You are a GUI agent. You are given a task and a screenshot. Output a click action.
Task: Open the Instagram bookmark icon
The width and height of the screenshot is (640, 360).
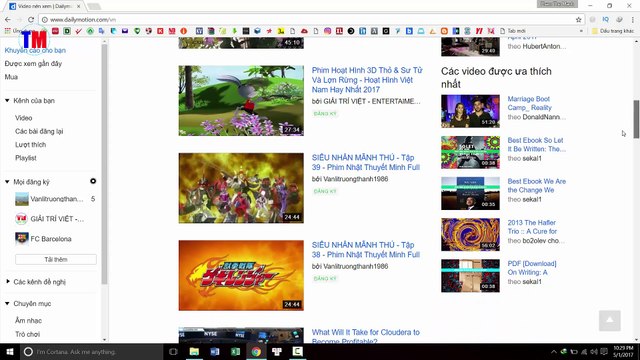[327, 31]
